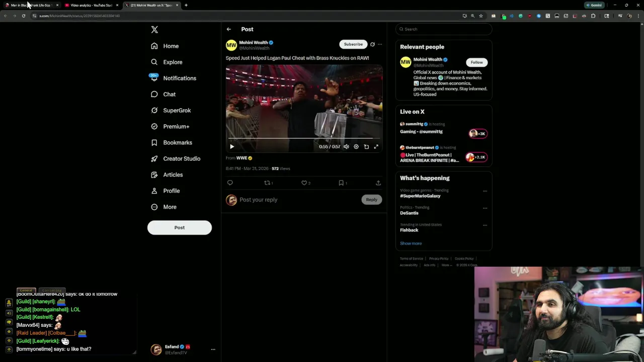Open the Fishback trending topic

409,230
